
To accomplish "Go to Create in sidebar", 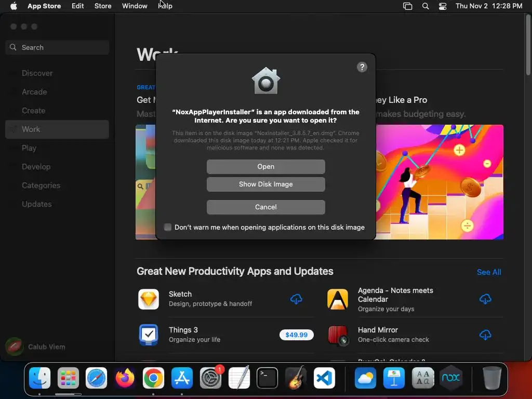I will pyautogui.click(x=34, y=111).
